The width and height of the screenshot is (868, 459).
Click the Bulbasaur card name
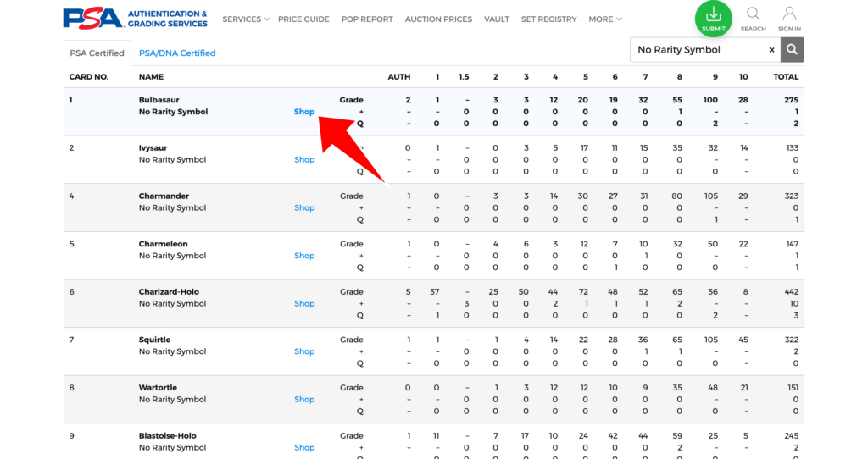(159, 100)
